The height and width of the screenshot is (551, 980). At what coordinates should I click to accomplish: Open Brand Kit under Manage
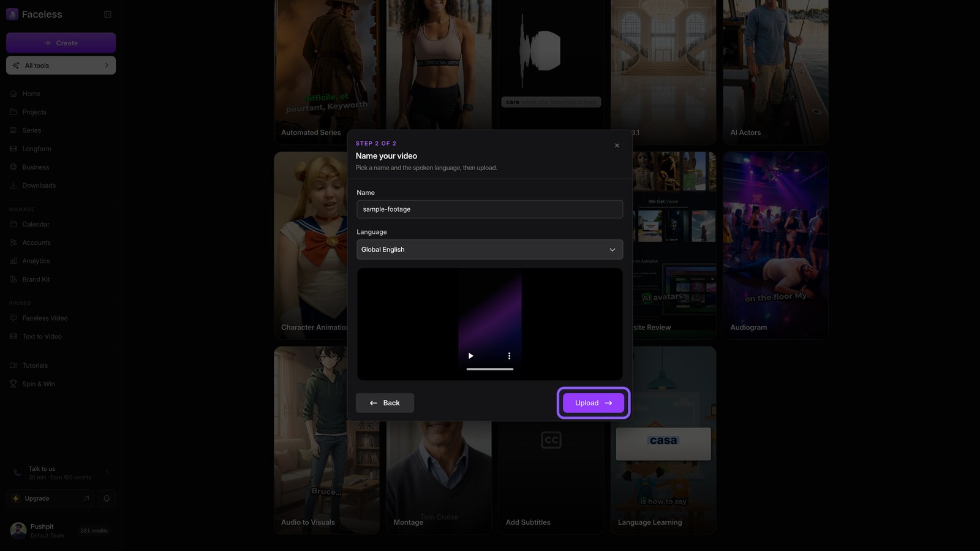61,279
